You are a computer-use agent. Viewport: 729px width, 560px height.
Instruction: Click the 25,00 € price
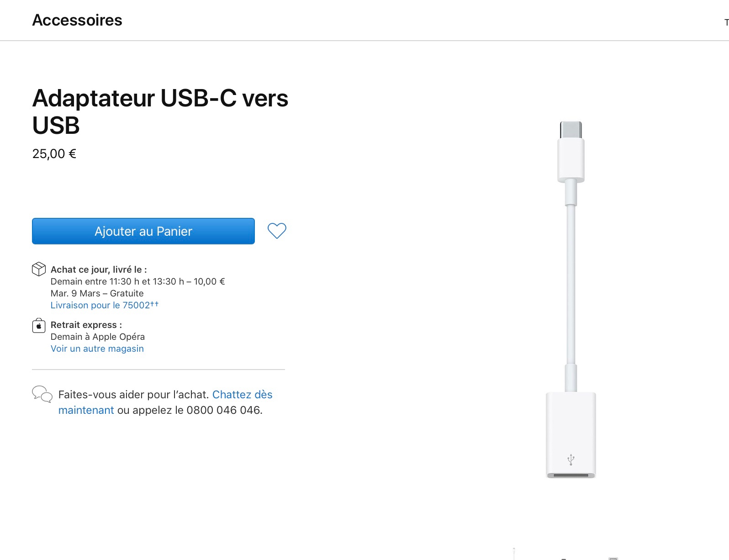54,154
